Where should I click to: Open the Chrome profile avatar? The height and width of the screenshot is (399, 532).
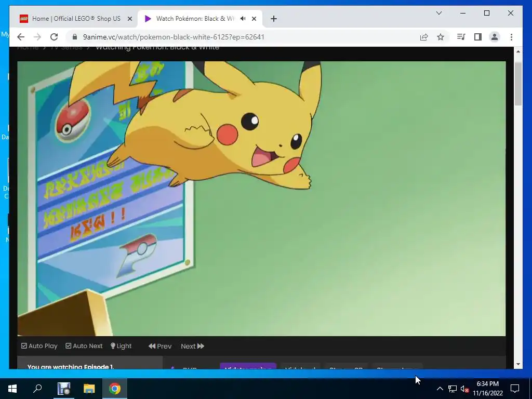(x=495, y=37)
